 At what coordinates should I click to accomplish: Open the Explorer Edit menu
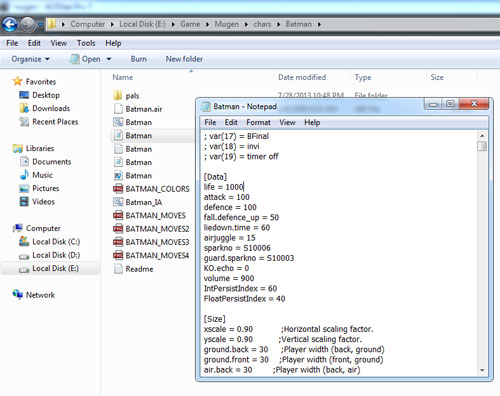[34, 43]
